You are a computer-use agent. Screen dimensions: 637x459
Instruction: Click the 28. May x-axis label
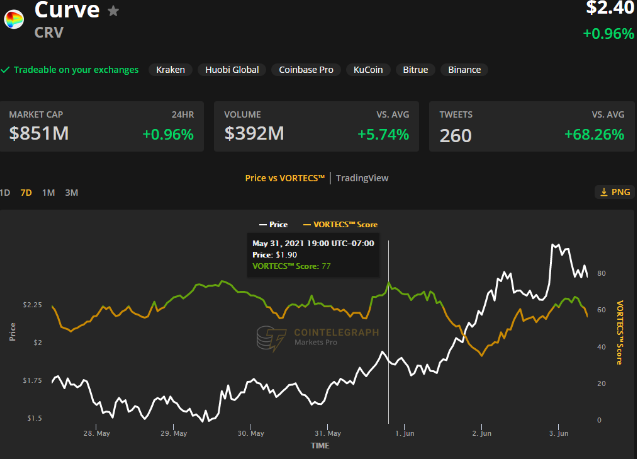click(x=97, y=433)
